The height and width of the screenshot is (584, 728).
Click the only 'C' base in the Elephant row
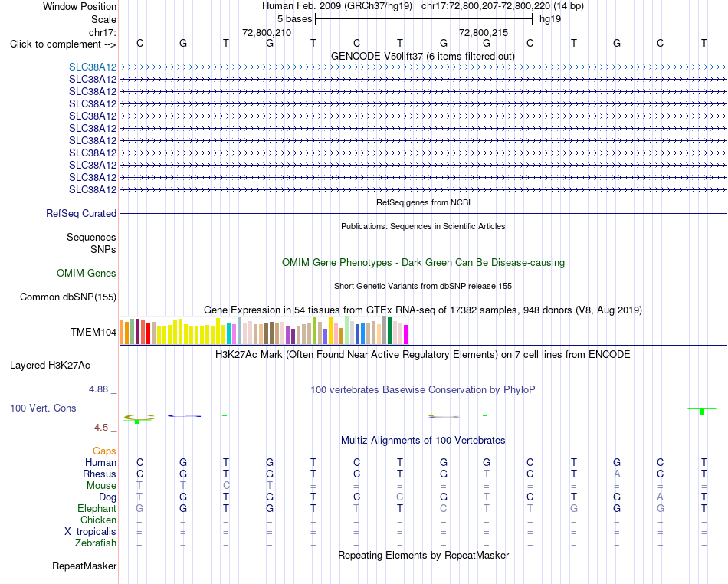[x=444, y=509]
